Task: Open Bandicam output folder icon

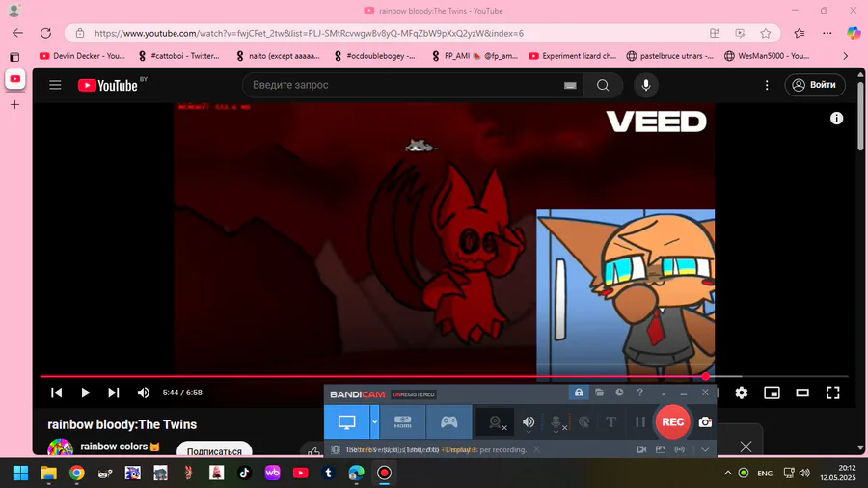Action: (x=599, y=393)
